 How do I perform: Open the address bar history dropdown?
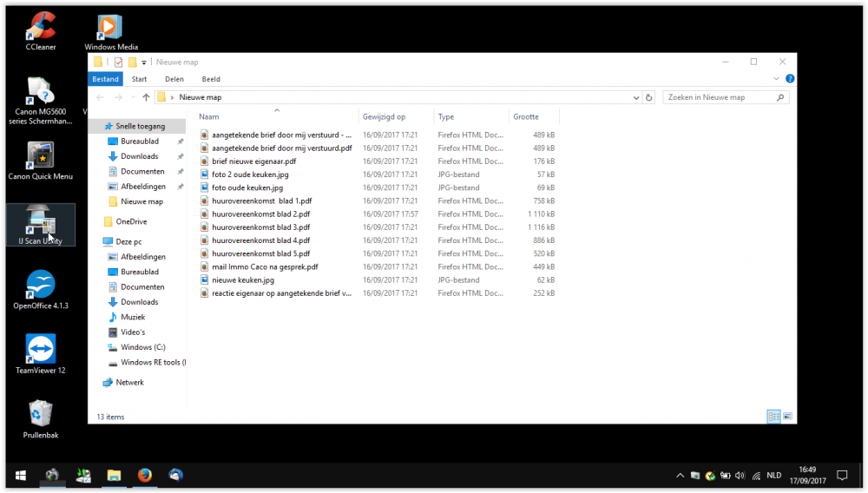click(x=636, y=97)
